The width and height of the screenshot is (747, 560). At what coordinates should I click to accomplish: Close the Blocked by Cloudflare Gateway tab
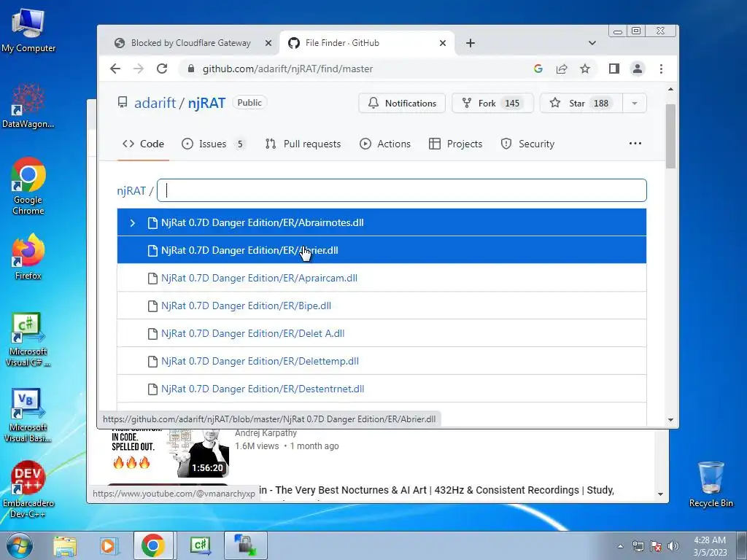tap(268, 43)
